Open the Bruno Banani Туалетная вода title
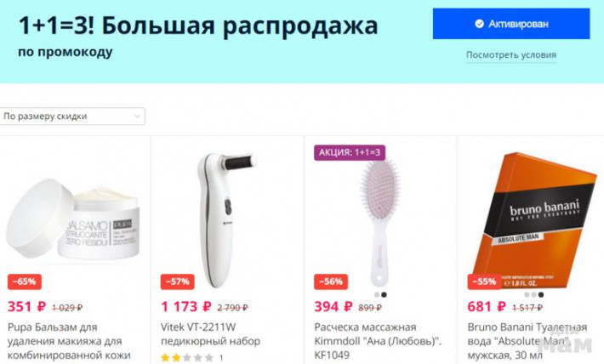Viewport: 604px width, 364px height. pos(527,341)
